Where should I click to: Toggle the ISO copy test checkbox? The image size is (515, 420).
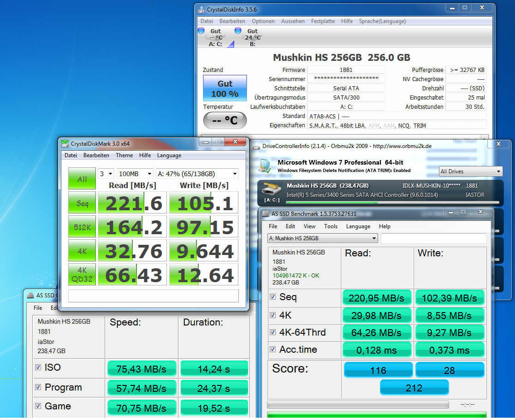[x=38, y=367]
